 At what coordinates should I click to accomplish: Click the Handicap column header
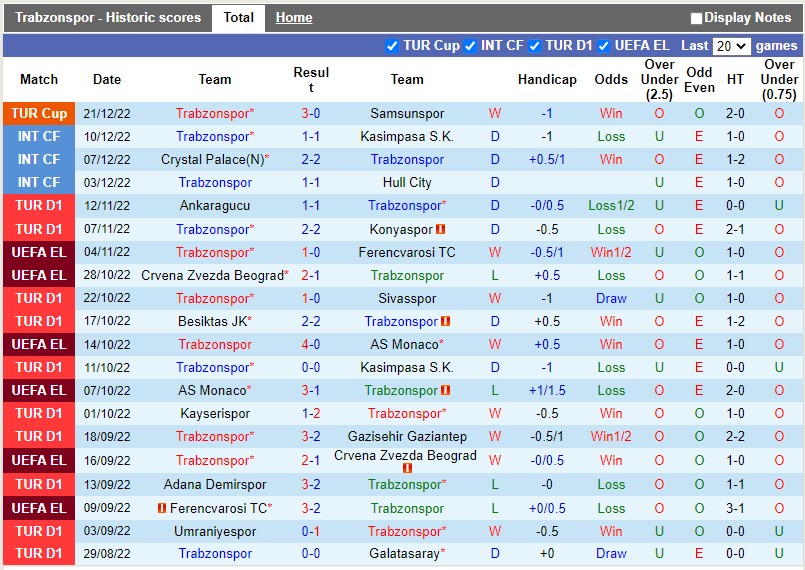pos(547,79)
